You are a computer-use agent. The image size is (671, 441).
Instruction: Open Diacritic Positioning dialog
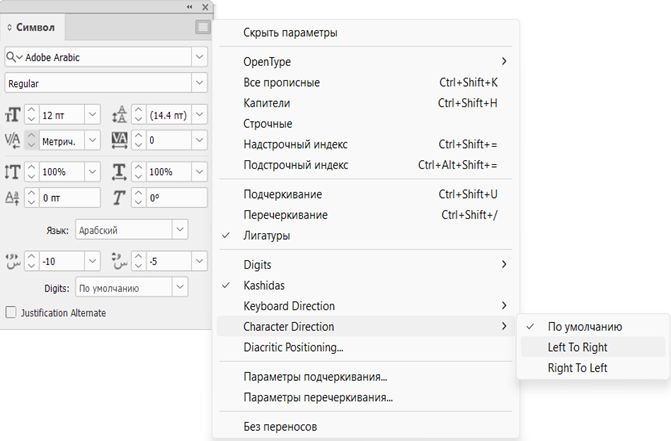[x=365, y=347]
